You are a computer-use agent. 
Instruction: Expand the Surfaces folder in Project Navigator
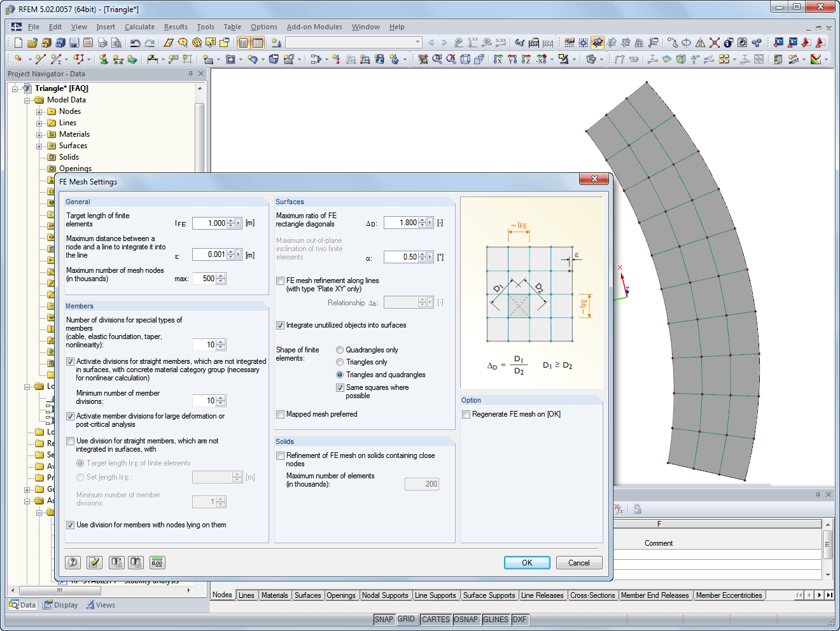[39, 146]
